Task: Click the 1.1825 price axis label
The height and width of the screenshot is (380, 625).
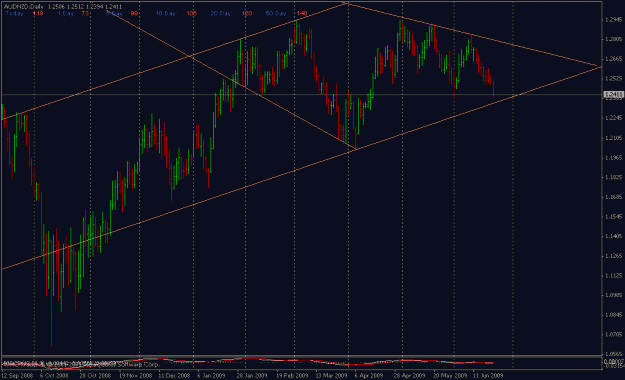Action: 613,177
